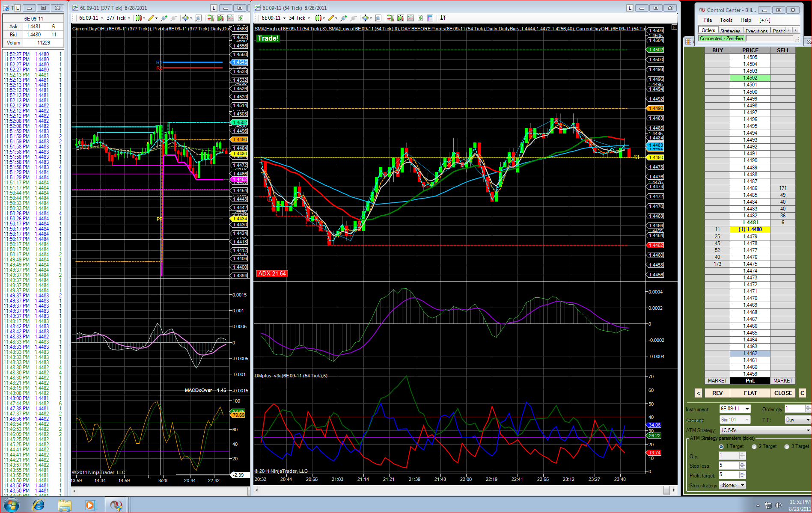Open instrument 6E 09-11 selector in 54 Tick chart
812x513 pixels.
(274, 18)
